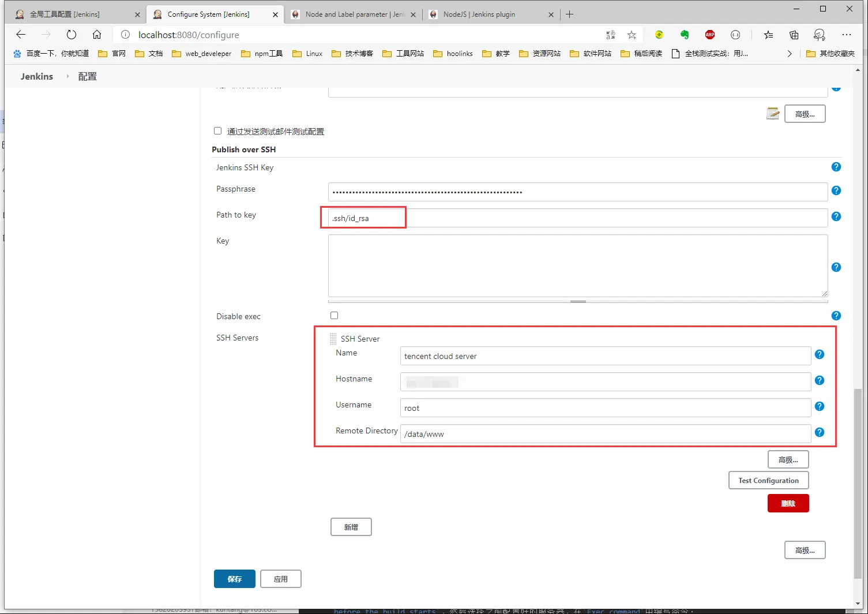Go to Jenkins home via breadcrumb
Screen dimensions: 868x614
click(37, 76)
